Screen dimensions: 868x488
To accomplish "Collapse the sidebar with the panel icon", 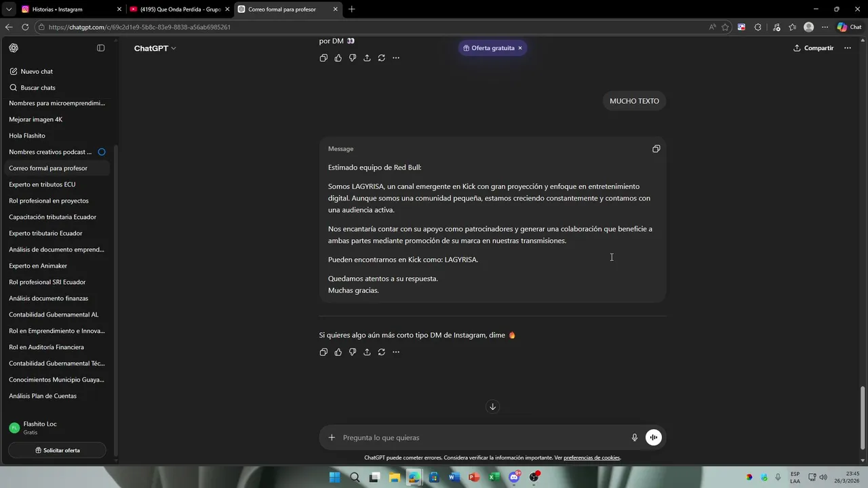I will coord(100,48).
